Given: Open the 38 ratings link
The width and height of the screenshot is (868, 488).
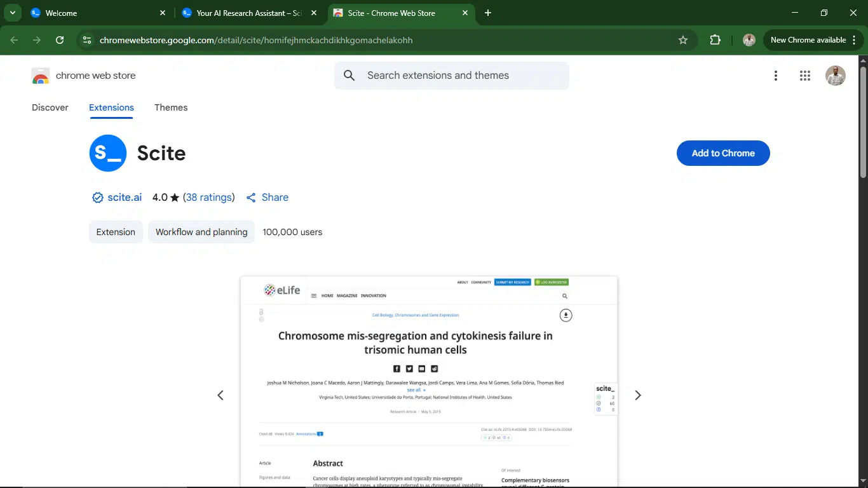Looking at the screenshot, I should [x=209, y=198].
